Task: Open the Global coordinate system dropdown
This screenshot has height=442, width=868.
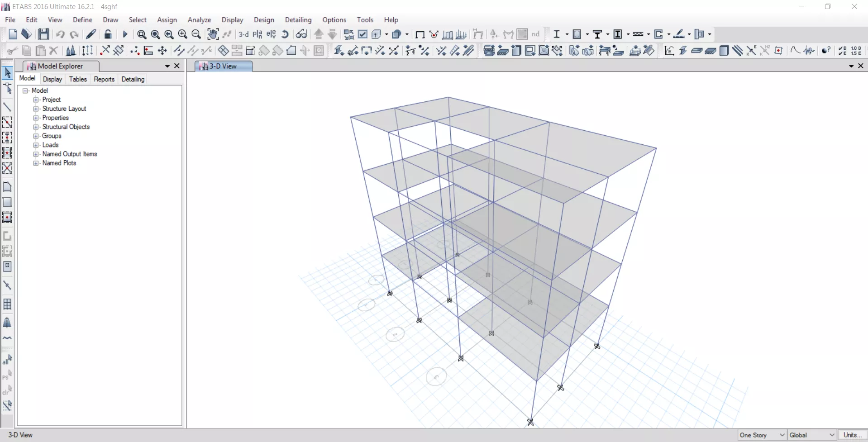Action: click(811, 435)
